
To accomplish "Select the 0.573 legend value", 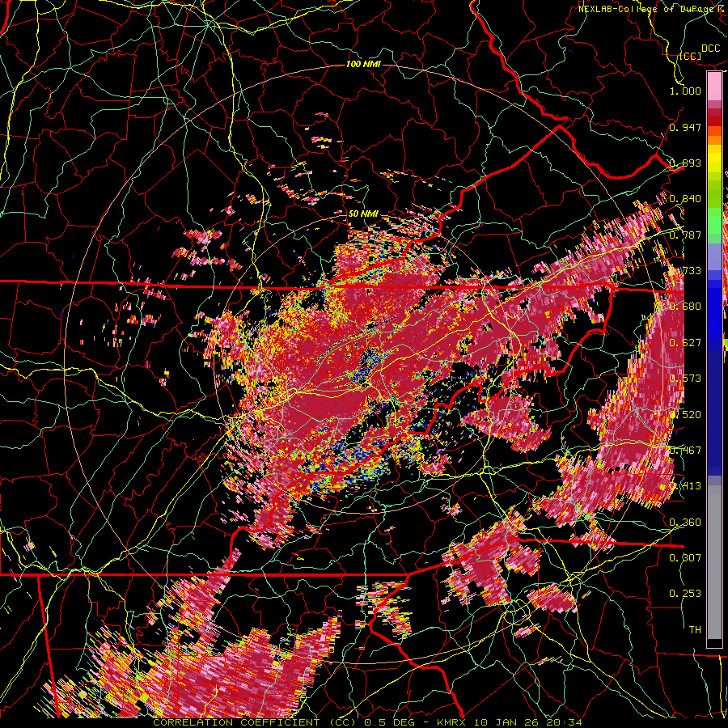I will tap(685, 379).
